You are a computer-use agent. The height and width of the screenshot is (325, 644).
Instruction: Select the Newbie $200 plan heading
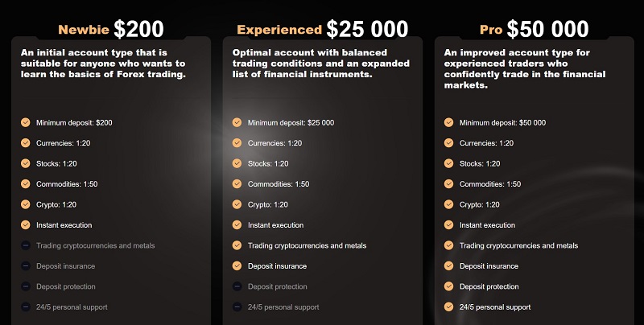point(111,29)
